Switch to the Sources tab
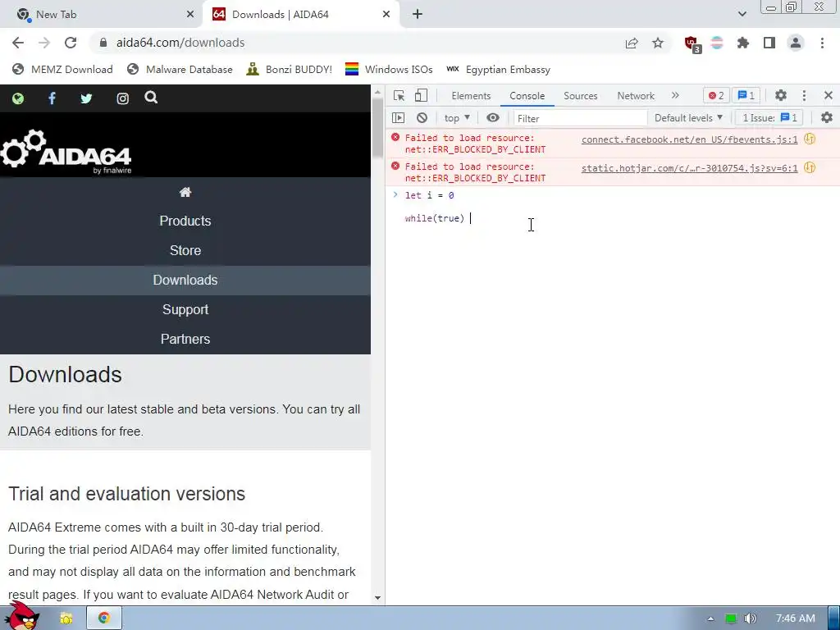The image size is (840, 630). (x=580, y=95)
